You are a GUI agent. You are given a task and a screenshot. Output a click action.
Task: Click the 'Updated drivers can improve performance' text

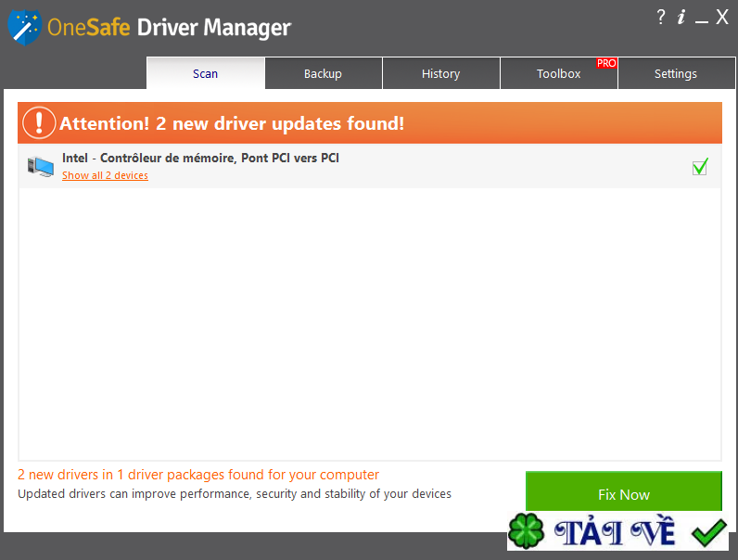pos(235,493)
